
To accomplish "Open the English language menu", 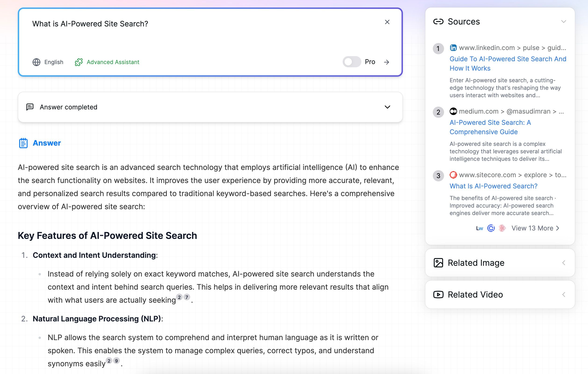I will [x=48, y=62].
